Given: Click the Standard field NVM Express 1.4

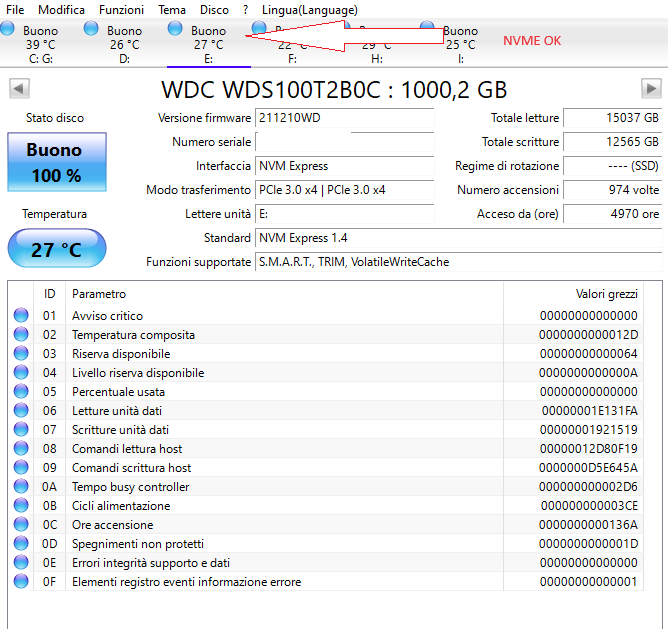Looking at the screenshot, I should (458, 238).
